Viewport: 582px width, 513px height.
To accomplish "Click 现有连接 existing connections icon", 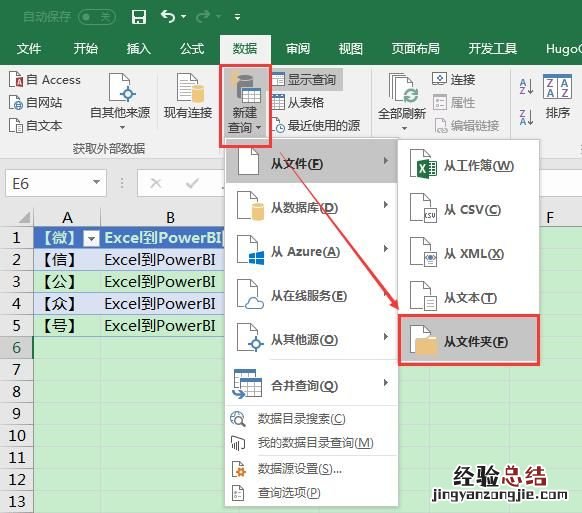I will click(x=188, y=96).
